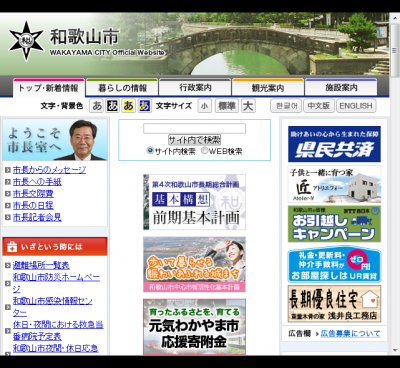This screenshot has height=368, width=400.
Task: Open 和歌山市夜間・休日応急 link
Action: (x=55, y=348)
